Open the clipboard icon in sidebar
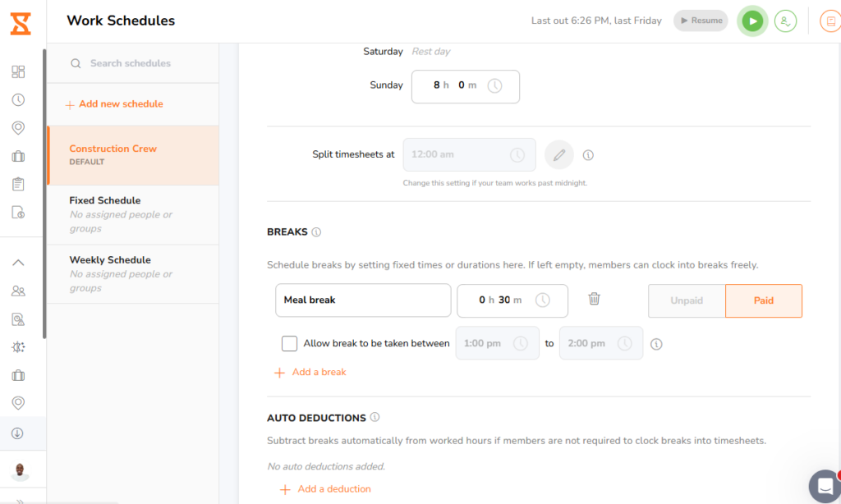 [x=18, y=184]
